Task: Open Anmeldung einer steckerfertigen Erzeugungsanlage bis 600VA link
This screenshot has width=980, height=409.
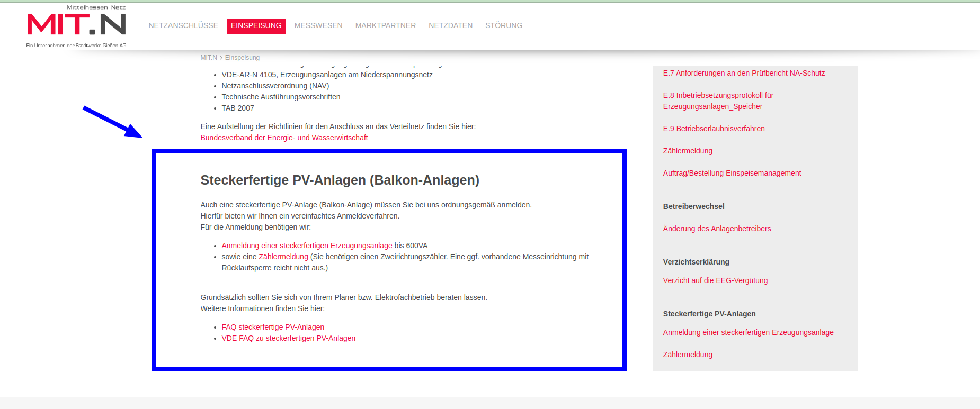Action: 307,246
